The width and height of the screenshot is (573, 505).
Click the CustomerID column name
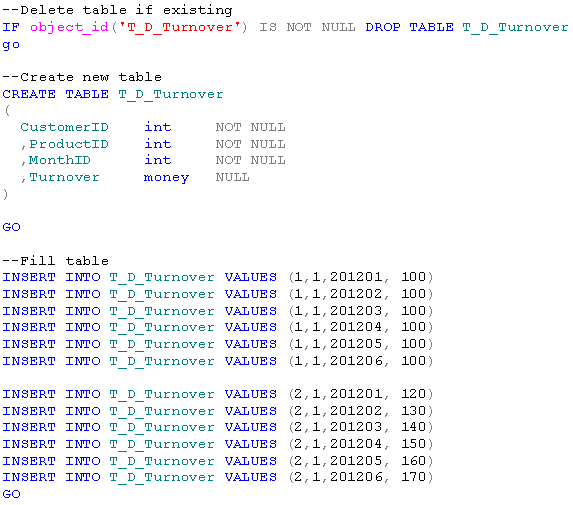coord(64,127)
